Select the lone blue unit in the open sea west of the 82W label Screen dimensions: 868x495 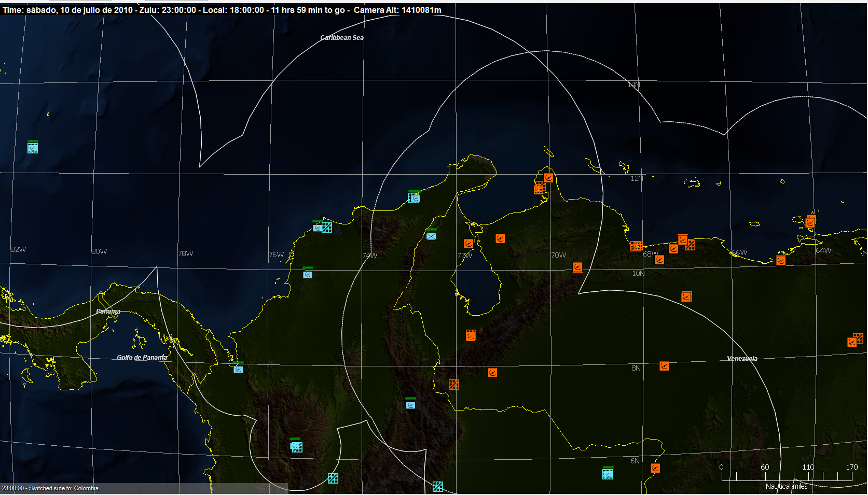(33, 148)
